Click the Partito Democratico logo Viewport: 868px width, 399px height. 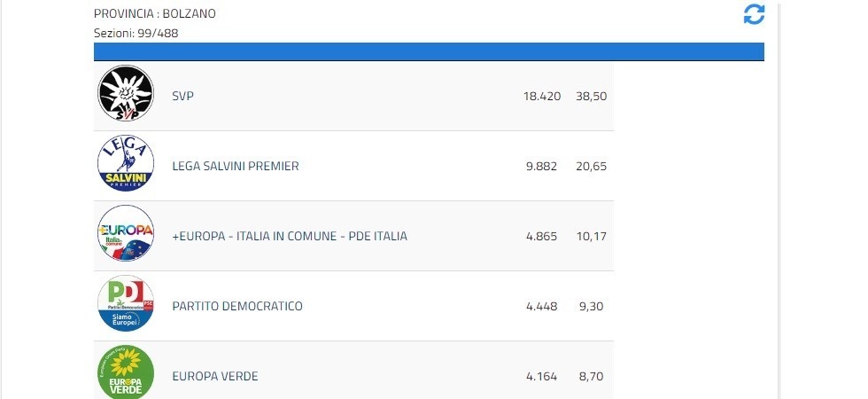(125, 305)
